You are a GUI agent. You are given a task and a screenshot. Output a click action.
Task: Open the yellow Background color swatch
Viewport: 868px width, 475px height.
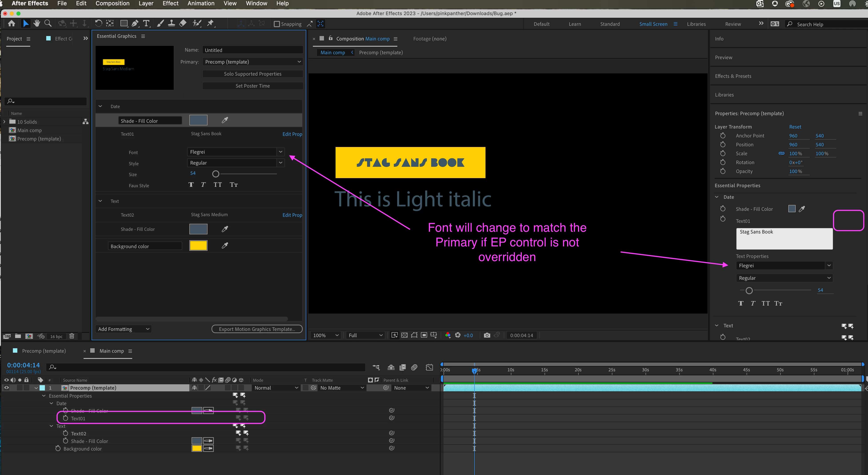coord(198,246)
